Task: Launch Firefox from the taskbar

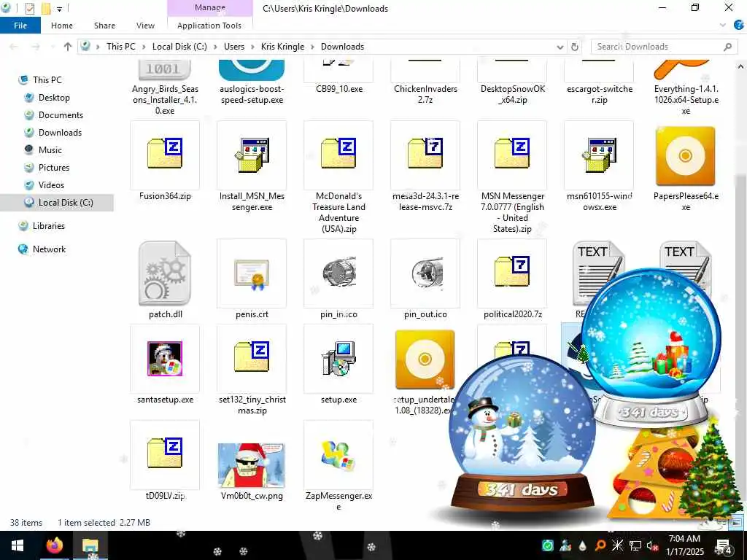Action: click(x=54, y=545)
